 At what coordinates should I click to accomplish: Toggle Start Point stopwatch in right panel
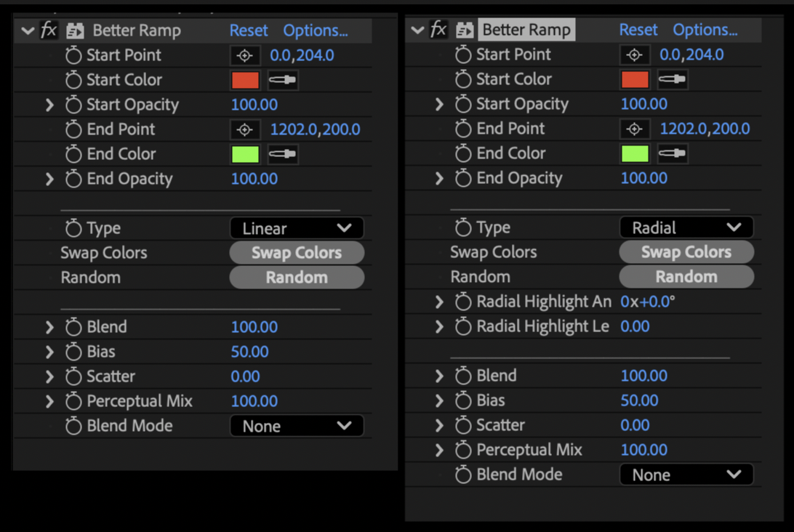click(463, 55)
